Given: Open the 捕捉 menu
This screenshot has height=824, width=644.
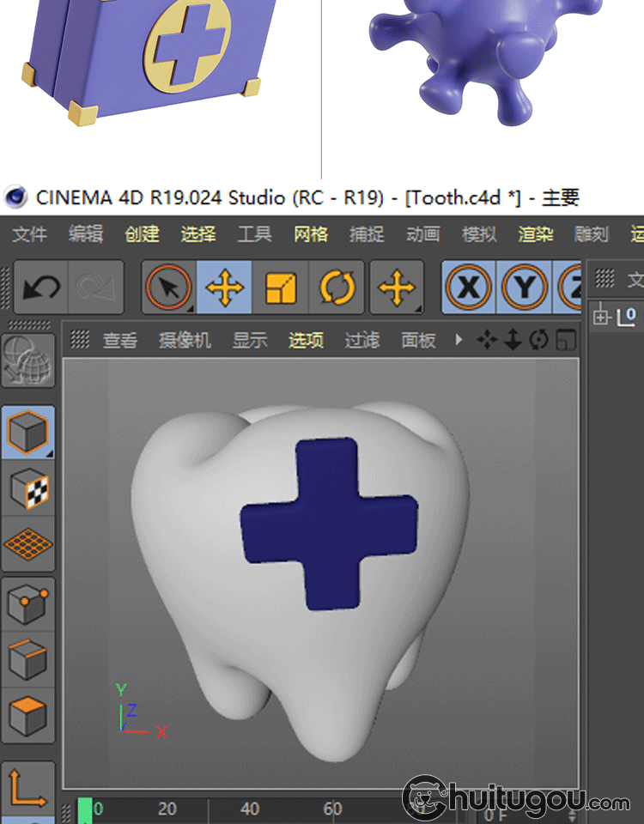Looking at the screenshot, I should pos(367,233).
